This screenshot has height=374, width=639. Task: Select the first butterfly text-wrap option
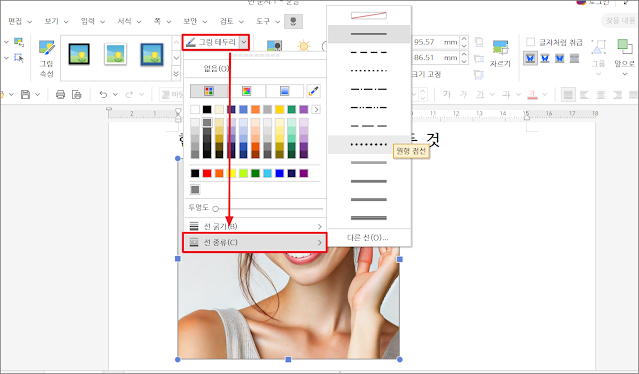coord(530,59)
